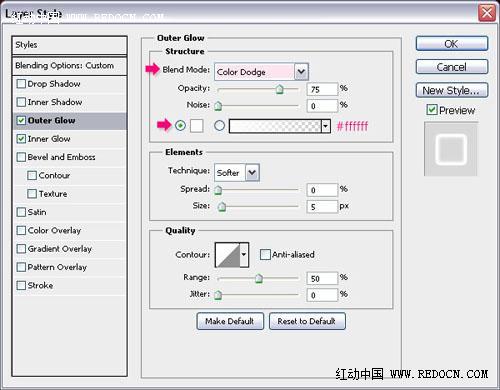Click the New Style... button
The width and height of the screenshot is (500, 390).
tap(452, 90)
